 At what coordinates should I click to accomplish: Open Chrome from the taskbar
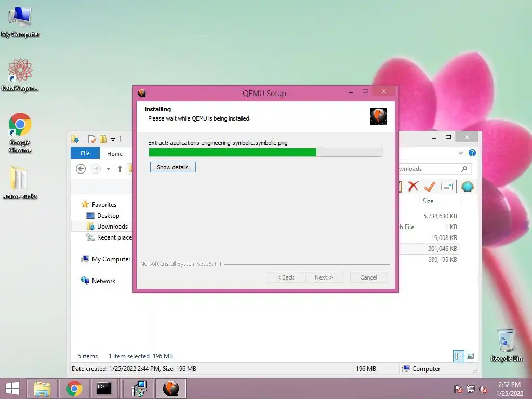coord(74,389)
